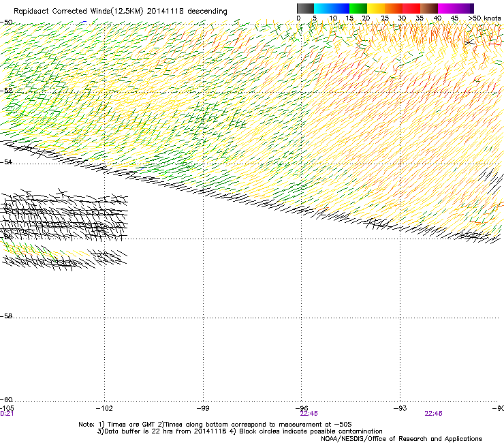This screenshot has width=504, height=443.
Task: Select the brown 35-40 knots legend segment
Action: (429, 8)
